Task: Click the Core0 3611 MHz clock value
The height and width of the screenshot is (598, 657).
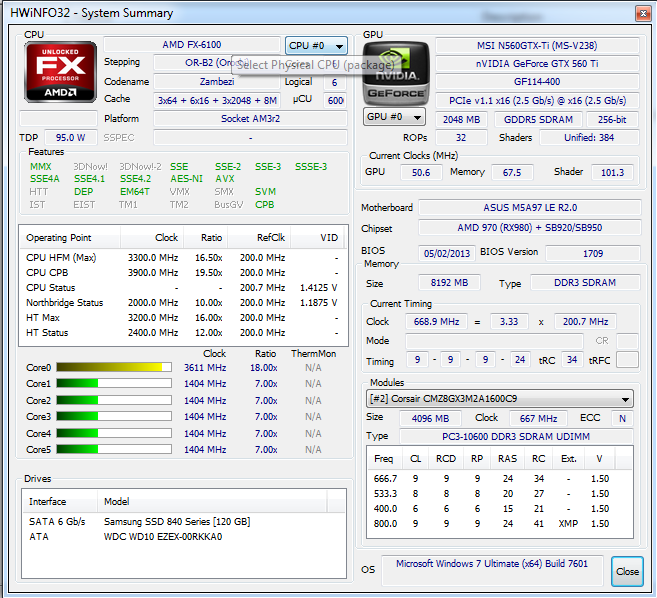Action: [205, 368]
